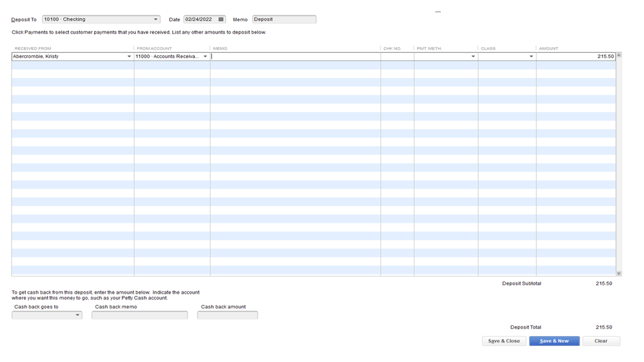The image size is (644, 362).
Task: Click the Chk No. cell in first row
Action: pyautogui.click(x=397, y=57)
